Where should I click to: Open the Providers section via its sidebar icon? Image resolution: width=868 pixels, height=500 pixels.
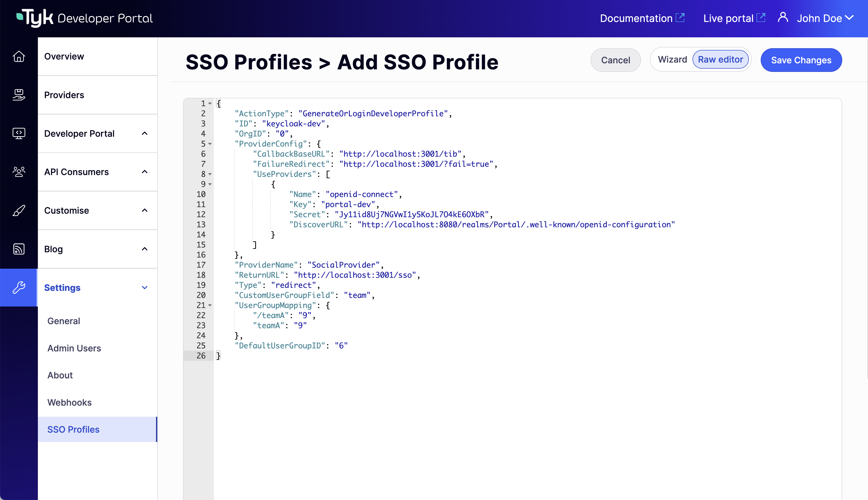[x=19, y=95]
